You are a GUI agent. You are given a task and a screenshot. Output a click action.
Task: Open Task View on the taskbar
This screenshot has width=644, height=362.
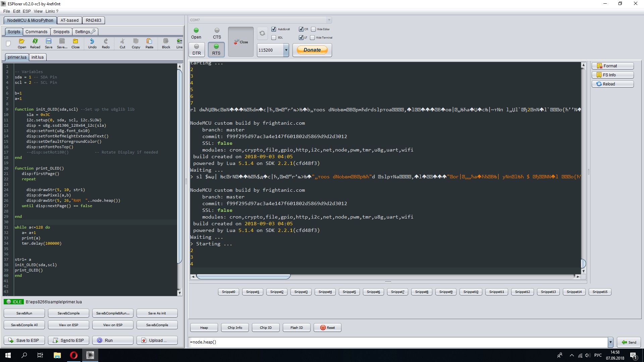[x=40, y=355]
